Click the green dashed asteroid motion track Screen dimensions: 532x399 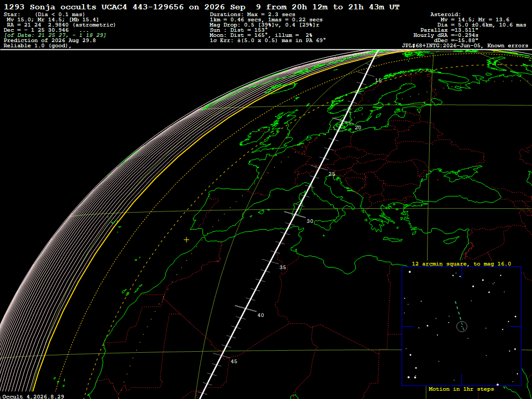click(458, 311)
